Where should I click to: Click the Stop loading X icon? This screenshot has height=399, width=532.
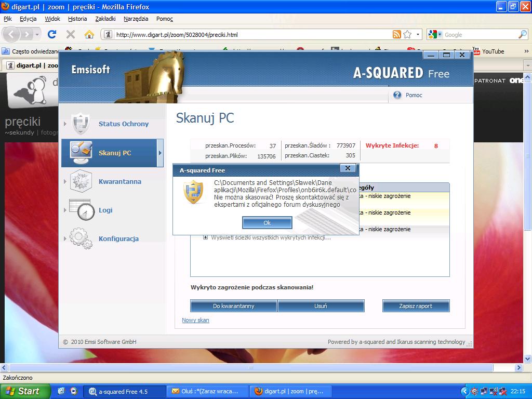pyautogui.click(x=71, y=34)
